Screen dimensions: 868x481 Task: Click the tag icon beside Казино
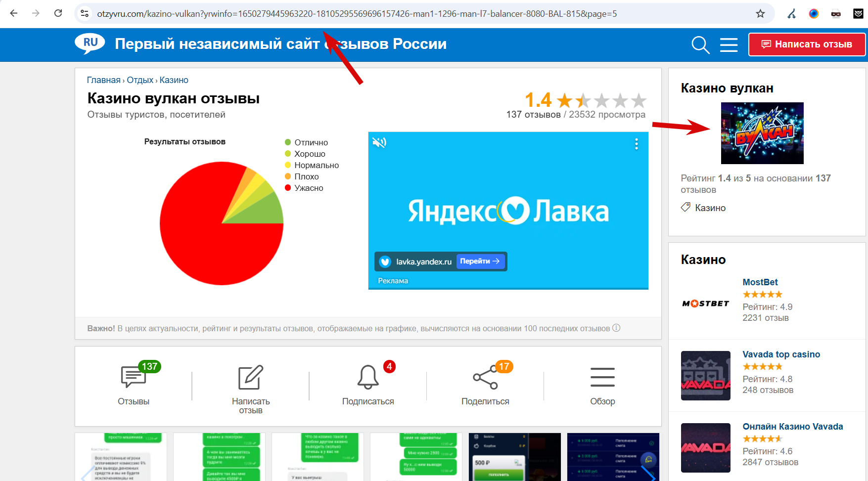685,207
